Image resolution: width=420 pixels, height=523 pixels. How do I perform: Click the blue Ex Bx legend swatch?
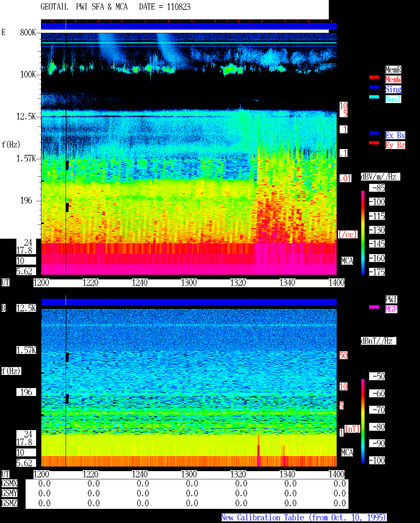[374, 133]
